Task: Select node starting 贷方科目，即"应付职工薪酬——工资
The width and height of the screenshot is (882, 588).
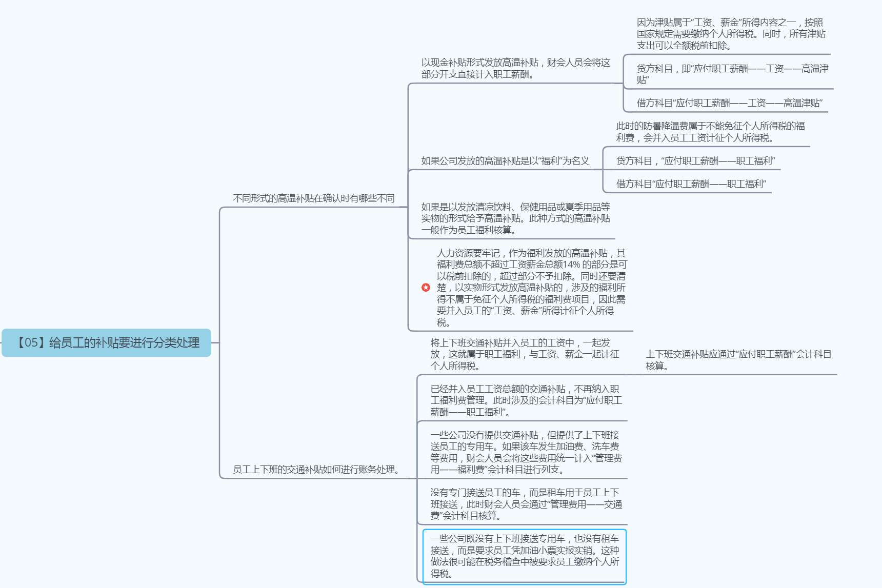Action: tap(733, 74)
